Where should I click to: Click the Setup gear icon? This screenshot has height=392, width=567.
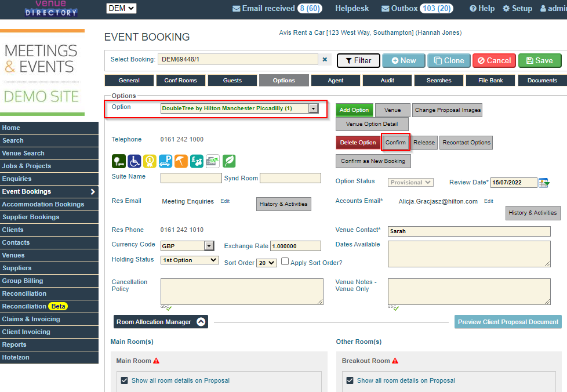point(506,8)
